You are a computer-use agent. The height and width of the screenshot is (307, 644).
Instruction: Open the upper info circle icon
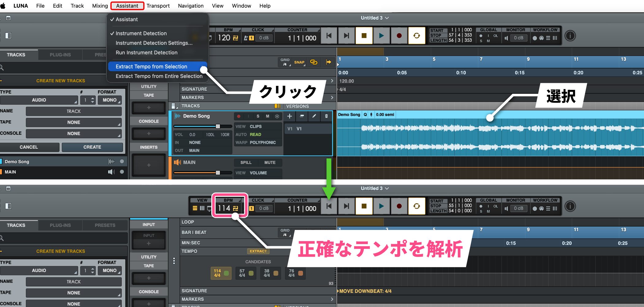[x=570, y=36]
